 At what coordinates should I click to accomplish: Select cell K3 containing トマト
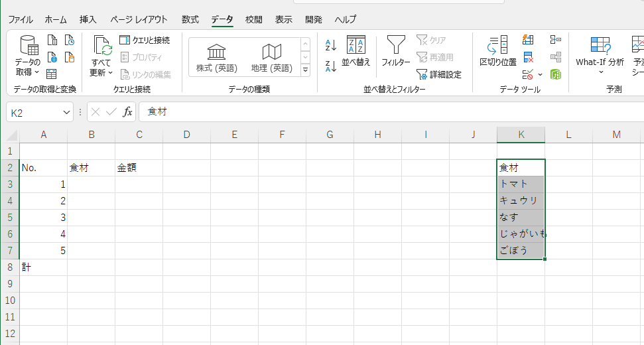point(521,184)
